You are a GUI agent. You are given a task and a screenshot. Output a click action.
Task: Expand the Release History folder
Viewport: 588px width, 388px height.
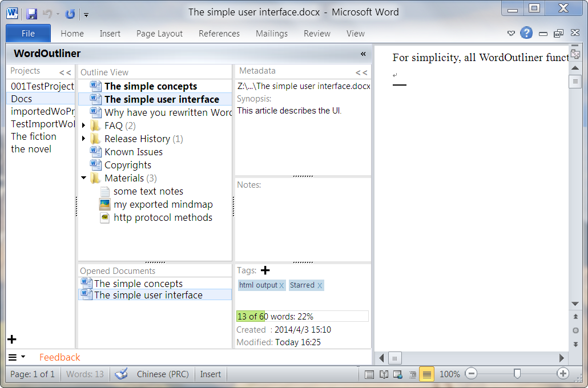pos(83,139)
